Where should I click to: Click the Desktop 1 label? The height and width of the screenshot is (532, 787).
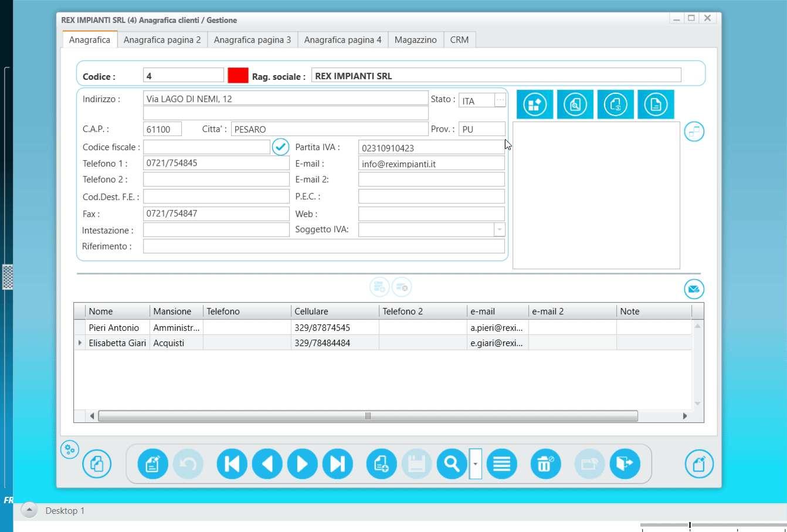click(65, 511)
